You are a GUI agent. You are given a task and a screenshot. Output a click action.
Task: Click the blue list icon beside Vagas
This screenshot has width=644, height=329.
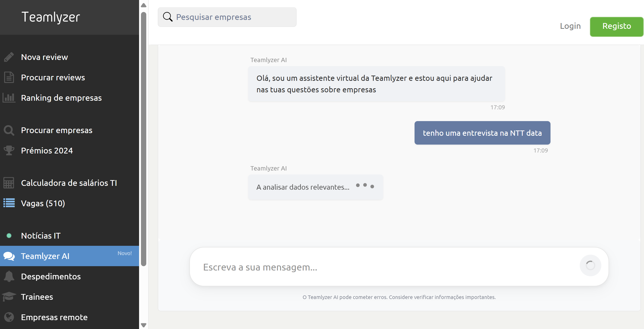pos(9,203)
